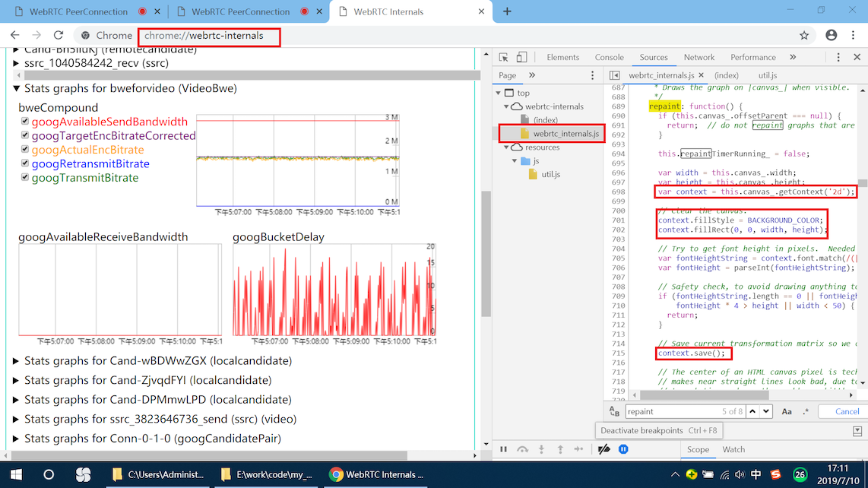The image size is (868, 488).
Task: Toggle the pause on exceptions icon
Action: tap(623, 450)
